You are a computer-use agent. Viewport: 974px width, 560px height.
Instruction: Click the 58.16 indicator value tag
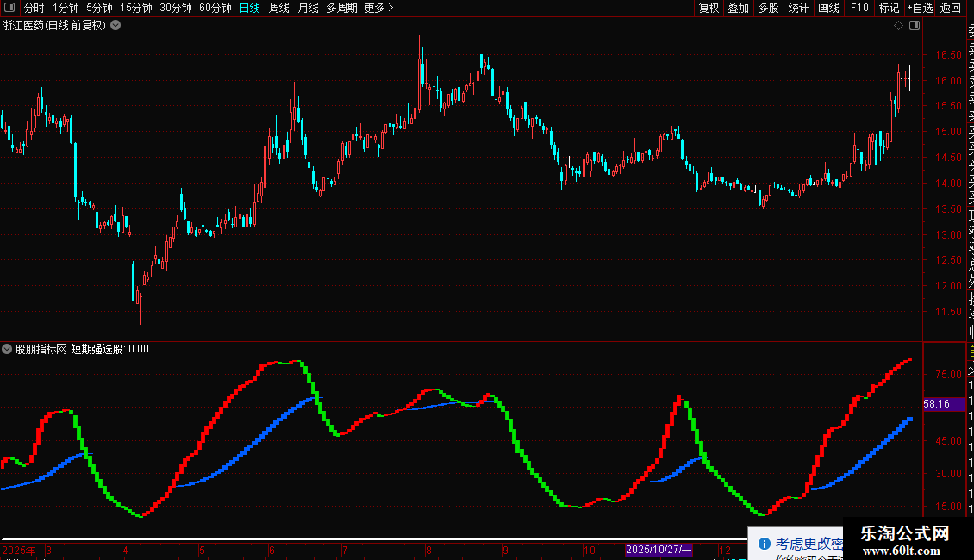(x=944, y=404)
